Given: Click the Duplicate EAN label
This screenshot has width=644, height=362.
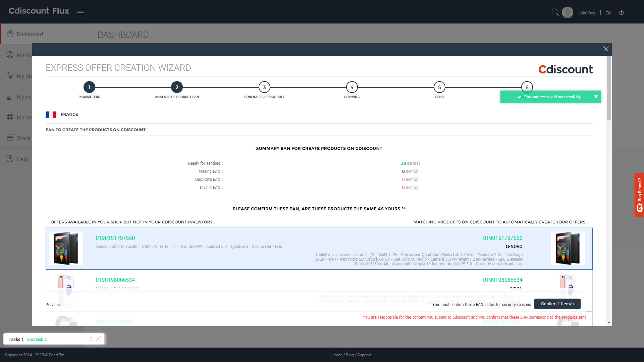Looking at the screenshot, I should click(209, 179).
